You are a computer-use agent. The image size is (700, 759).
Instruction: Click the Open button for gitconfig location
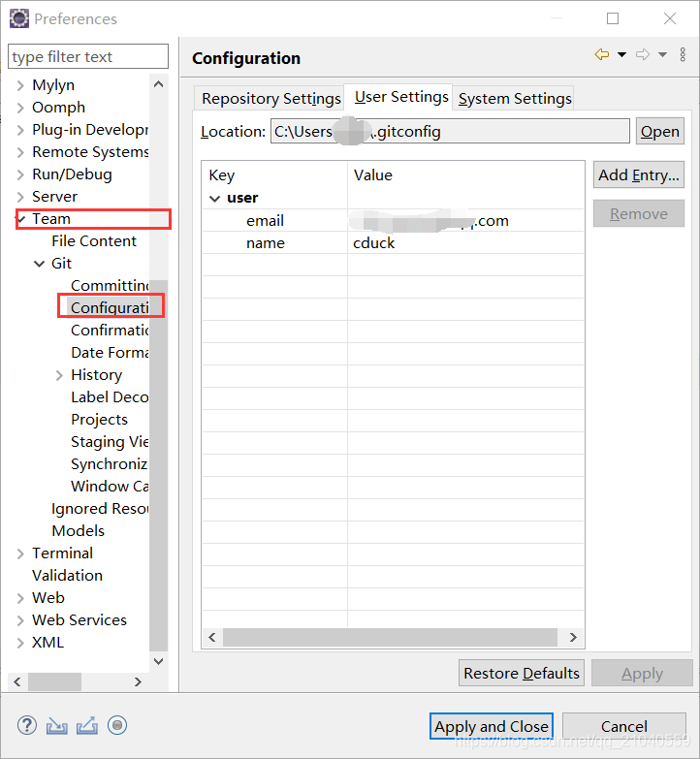[x=660, y=131]
